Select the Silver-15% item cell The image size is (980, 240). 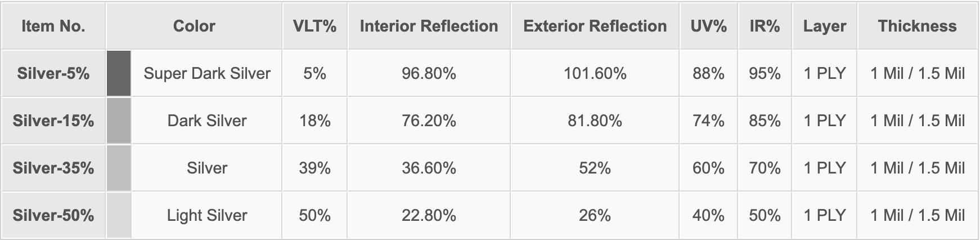tap(53, 121)
